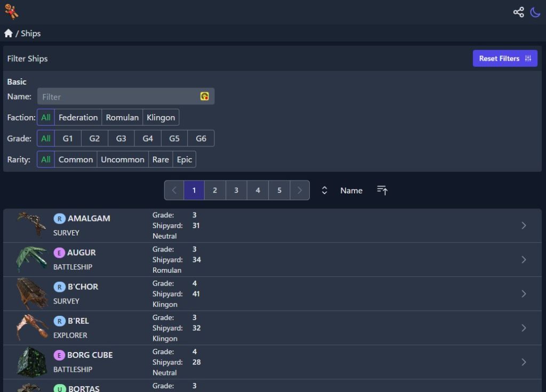Jump to page 5 of ships
The width and height of the screenshot is (546, 392).
tap(279, 190)
